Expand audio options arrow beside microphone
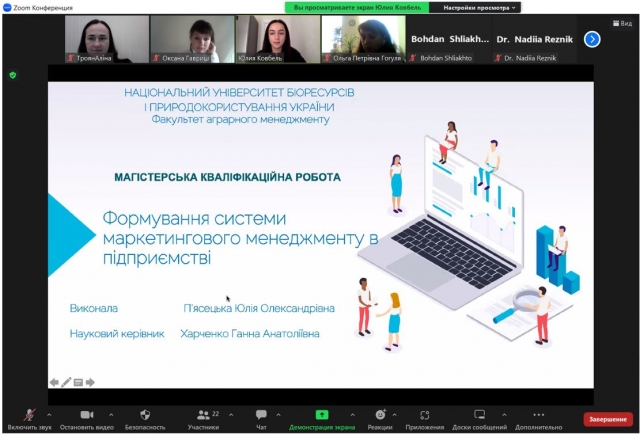640x434 pixels. pyautogui.click(x=49, y=415)
